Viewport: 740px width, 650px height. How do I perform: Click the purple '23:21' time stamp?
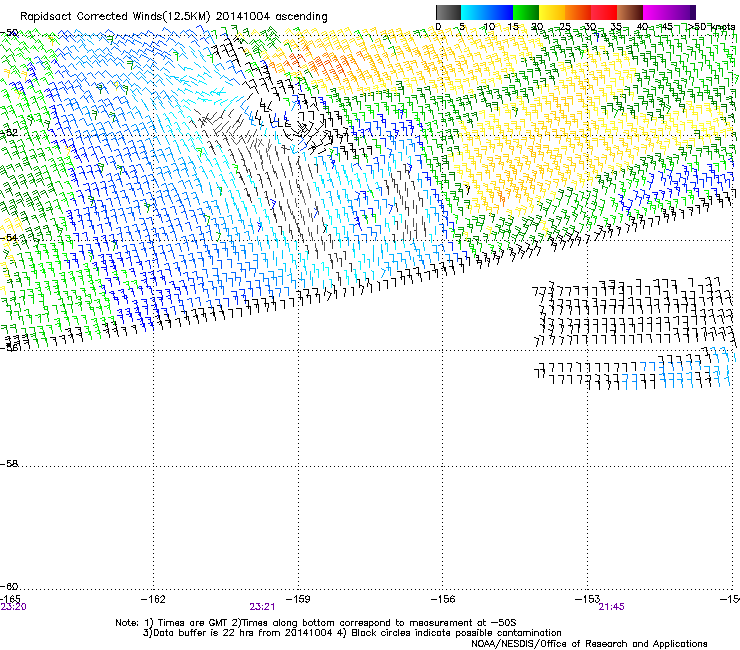pyautogui.click(x=262, y=607)
